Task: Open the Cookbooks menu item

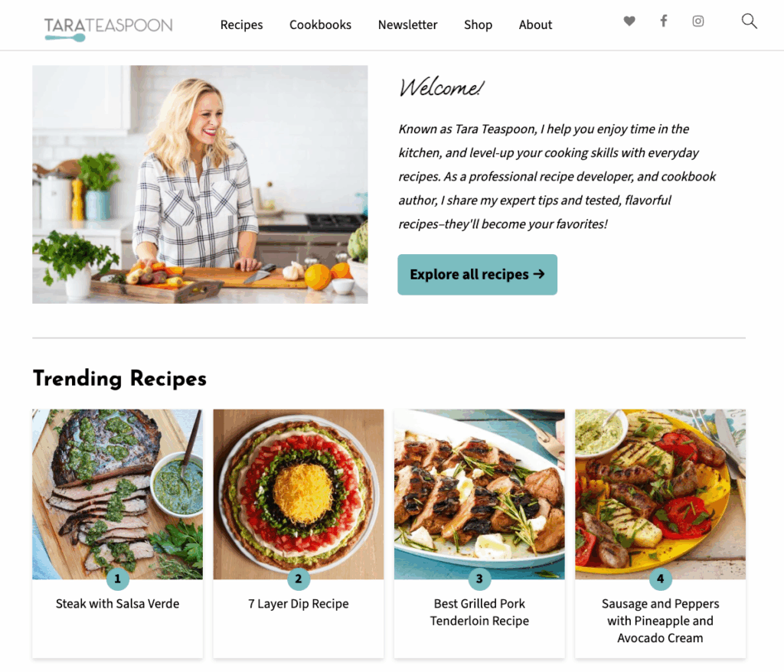Action: point(321,24)
